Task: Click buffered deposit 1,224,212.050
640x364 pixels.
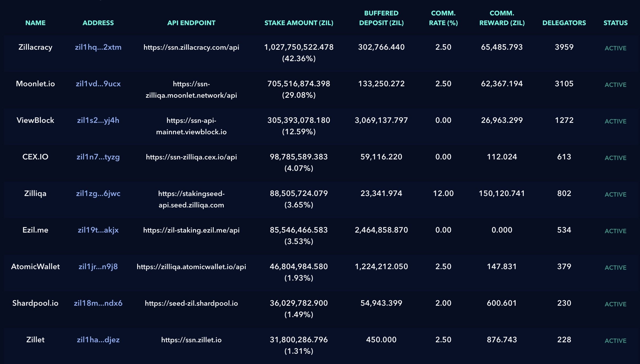Action: [381, 267]
